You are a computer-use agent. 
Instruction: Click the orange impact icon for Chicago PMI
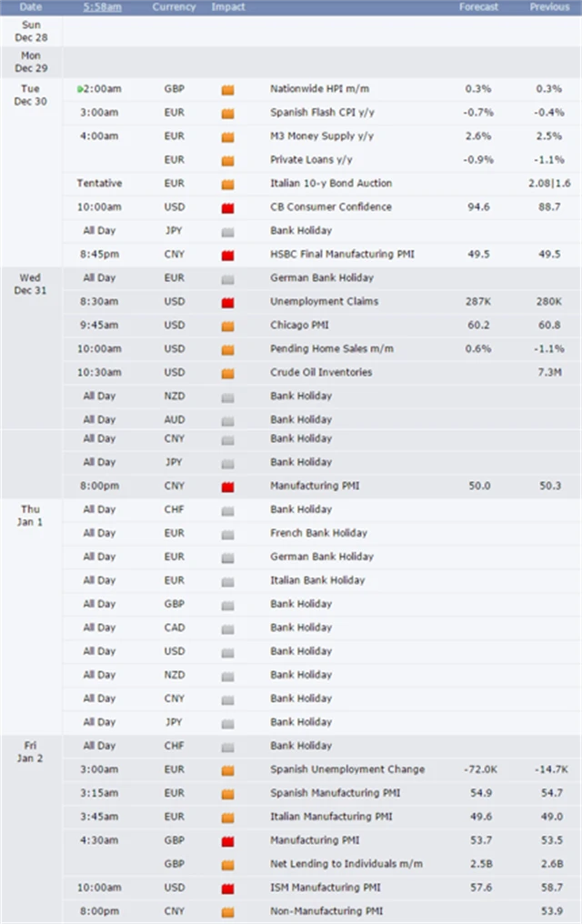(x=227, y=326)
